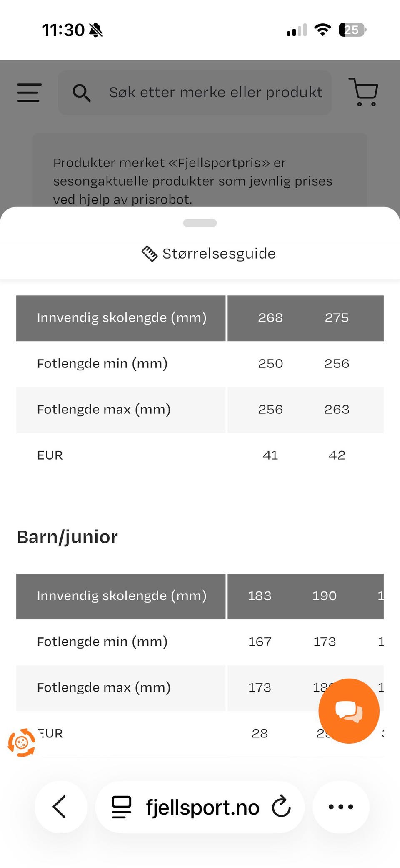The width and height of the screenshot is (400, 868).
Task: Tap junior EUR 28 size cell
Action: pos(260,733)
